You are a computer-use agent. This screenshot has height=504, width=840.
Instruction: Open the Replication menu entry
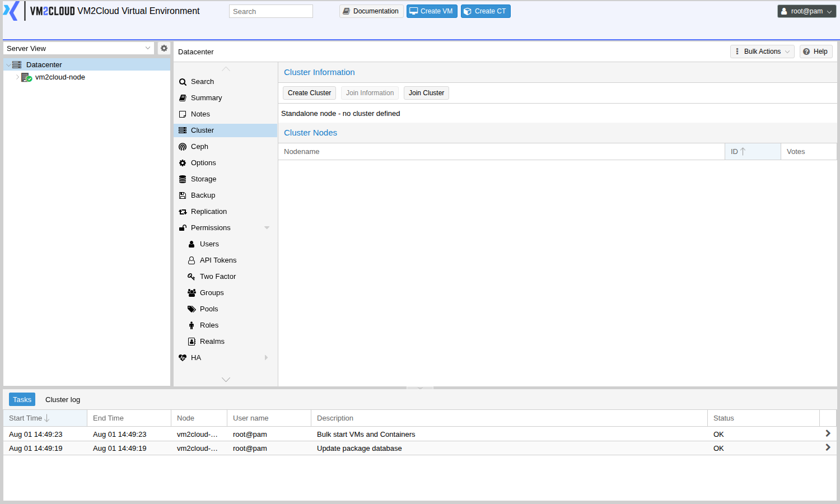point(225,212)
